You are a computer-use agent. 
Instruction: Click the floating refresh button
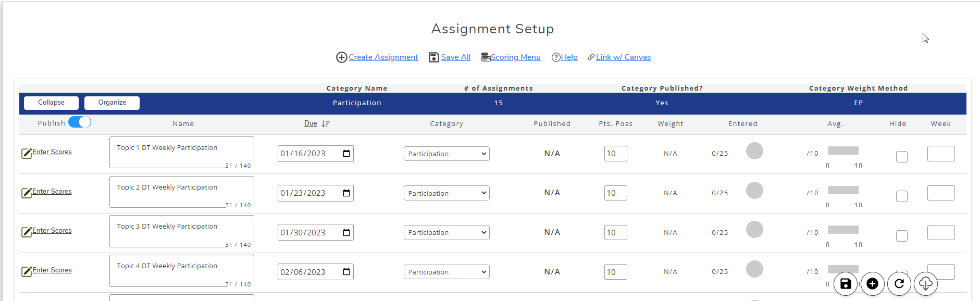[899, 284]
